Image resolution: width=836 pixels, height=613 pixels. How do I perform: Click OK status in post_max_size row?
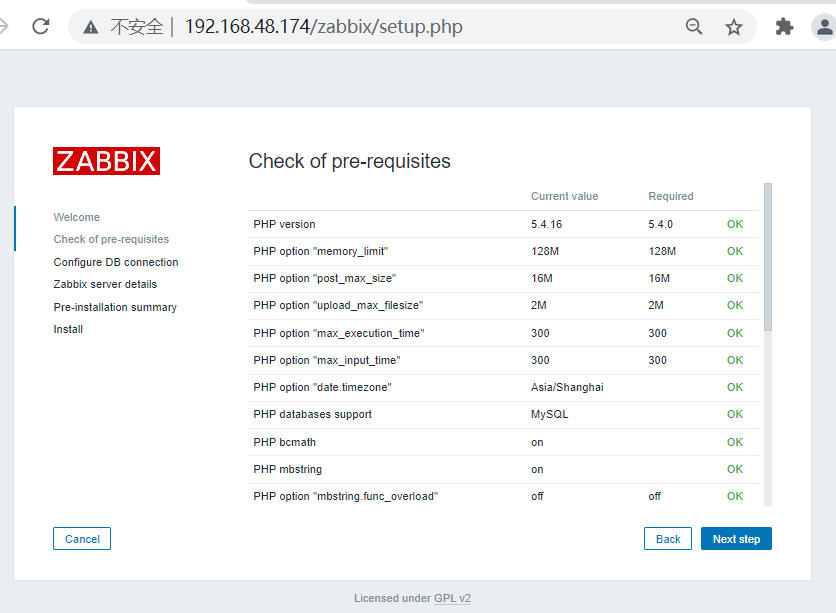[735, 278]
